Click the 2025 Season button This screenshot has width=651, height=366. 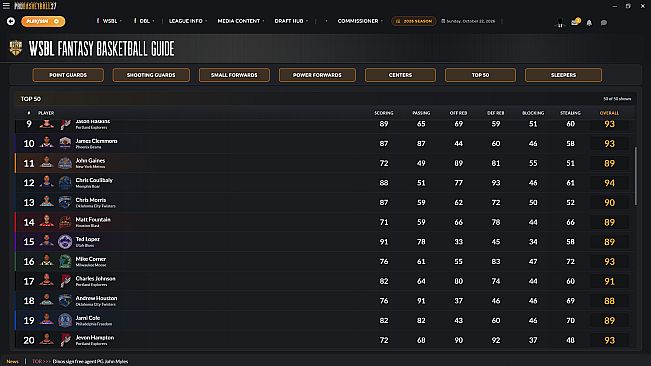[x=414, y=21]
